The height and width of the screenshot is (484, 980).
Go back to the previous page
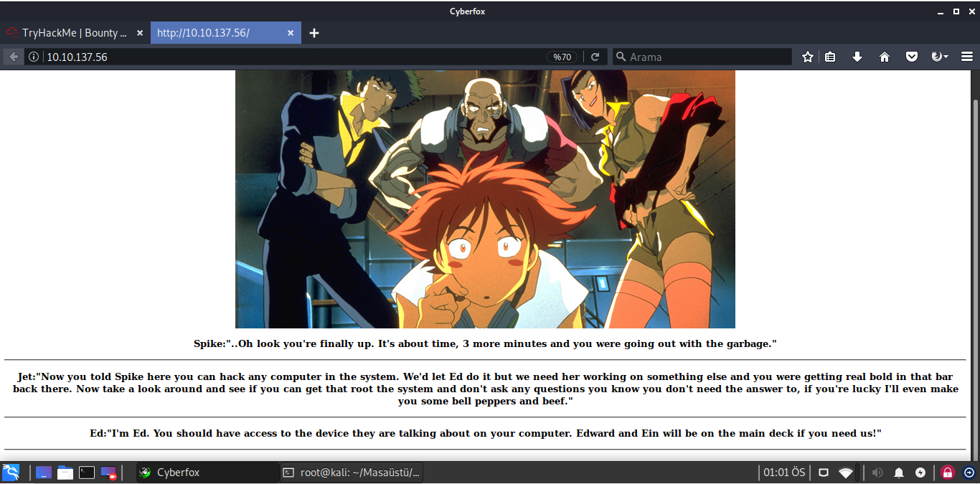pos(13,57)
